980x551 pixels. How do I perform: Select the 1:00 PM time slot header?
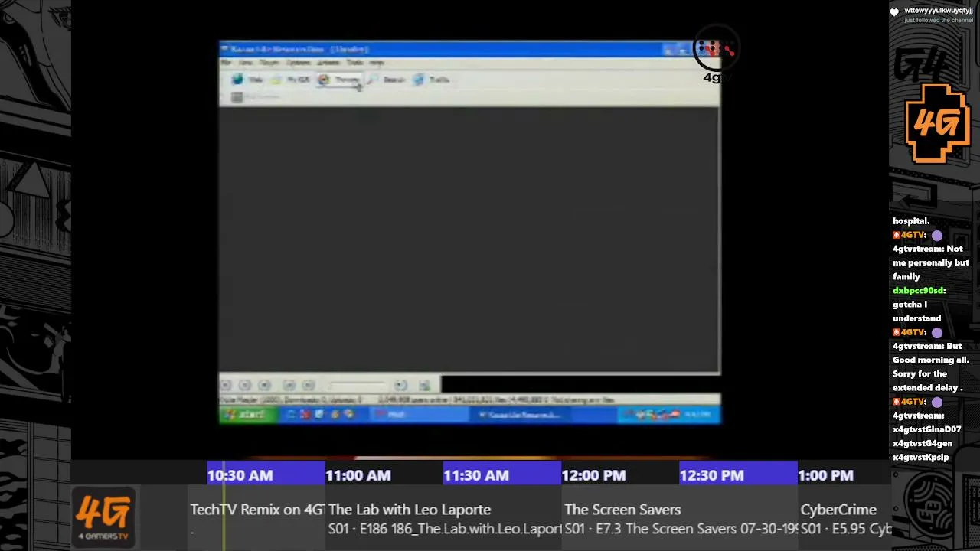click(x=843, y=475)
